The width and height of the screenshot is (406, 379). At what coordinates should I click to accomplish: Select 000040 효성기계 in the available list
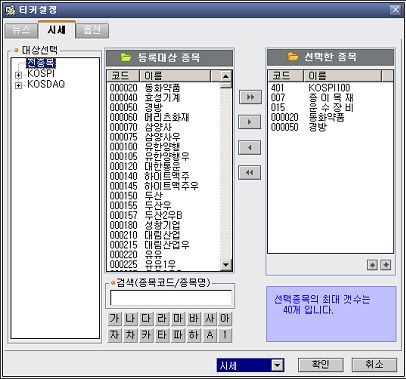coord(163,98)
